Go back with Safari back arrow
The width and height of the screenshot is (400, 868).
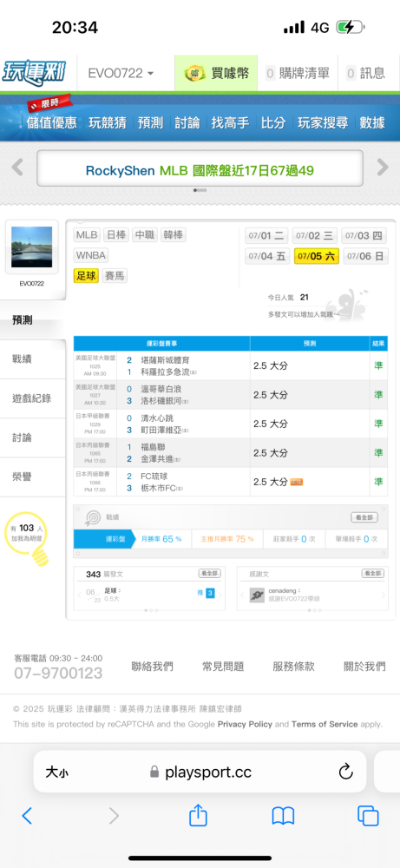click(x=27, y=816)
